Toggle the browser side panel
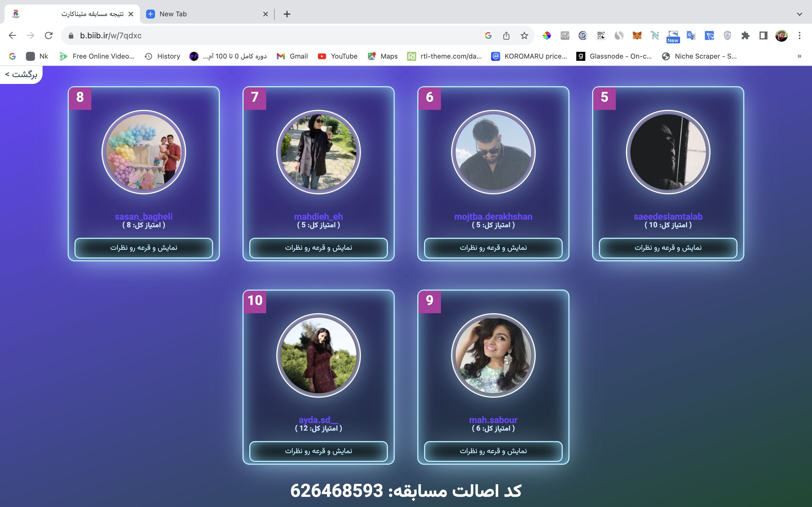Viewport: 812px width, 507px height. 763,35
